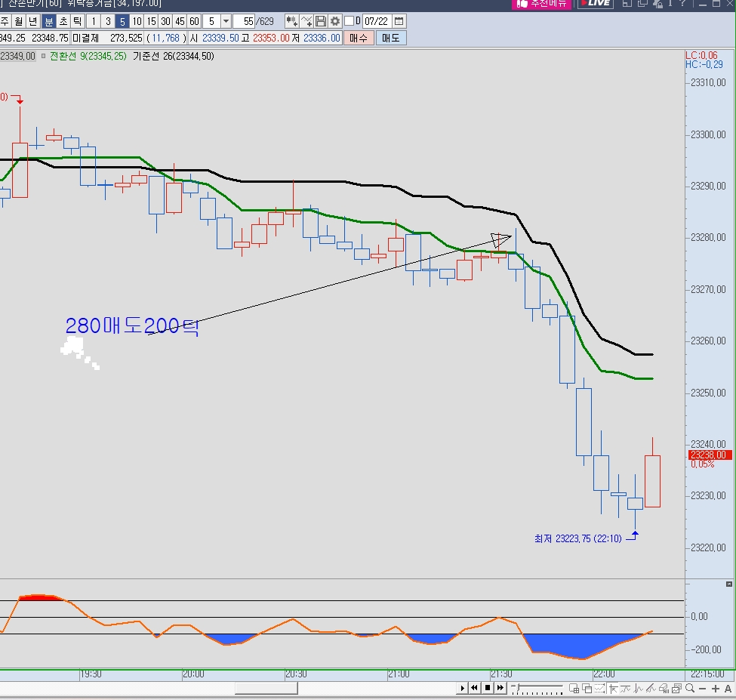
Task: Click the rewind replay button
Action: (474, 688)
